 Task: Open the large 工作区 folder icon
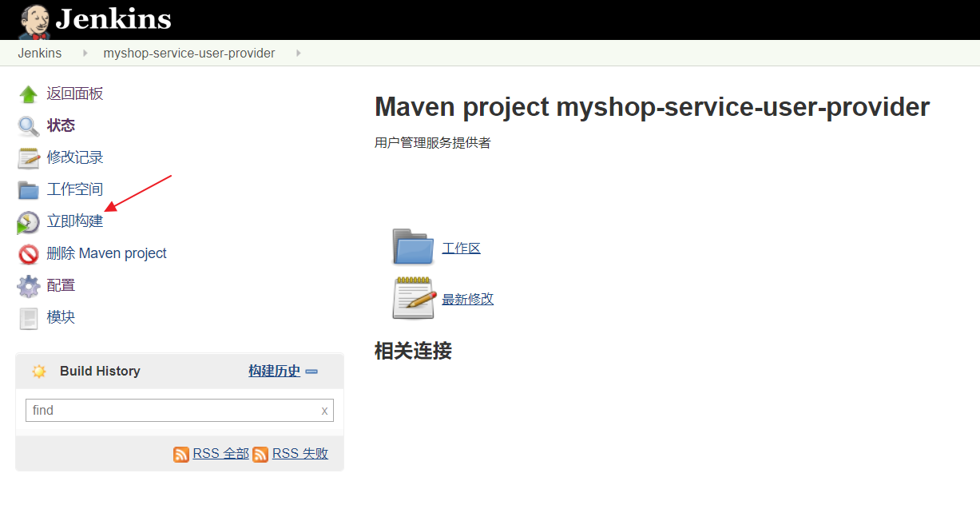[413, 247]
